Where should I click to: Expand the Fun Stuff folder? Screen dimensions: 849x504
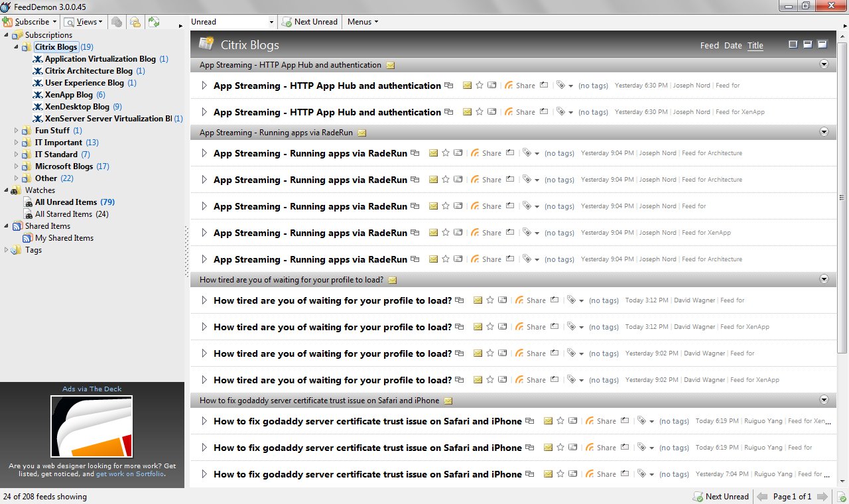[x=16, y=130]
